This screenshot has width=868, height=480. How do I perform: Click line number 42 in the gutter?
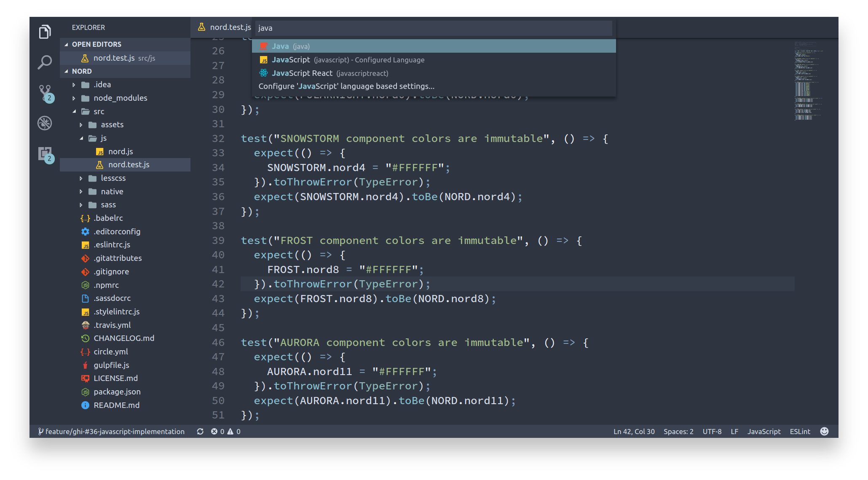click(218, 284)
